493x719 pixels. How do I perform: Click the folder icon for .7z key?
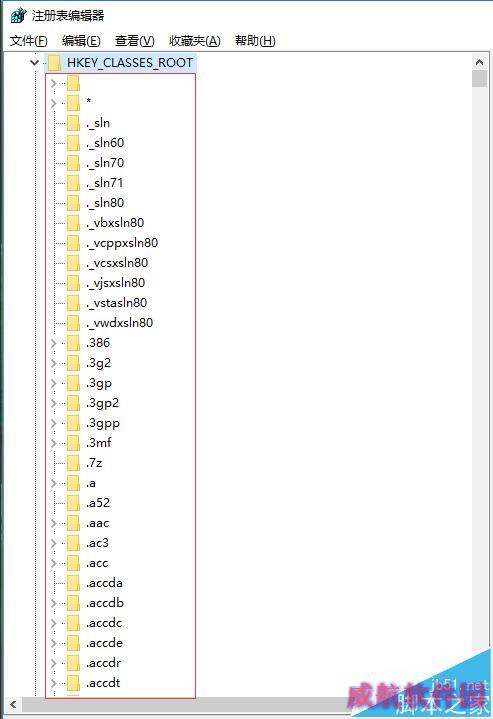pos(73,463)
